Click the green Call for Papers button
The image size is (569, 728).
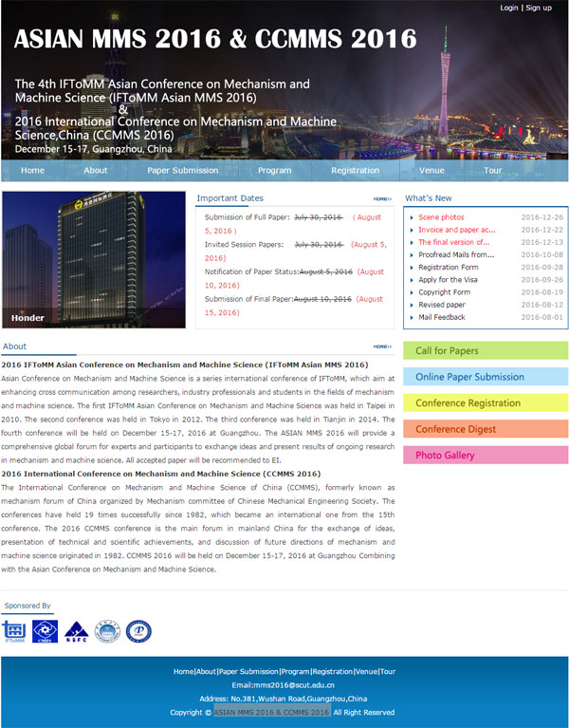click(485, 351)
